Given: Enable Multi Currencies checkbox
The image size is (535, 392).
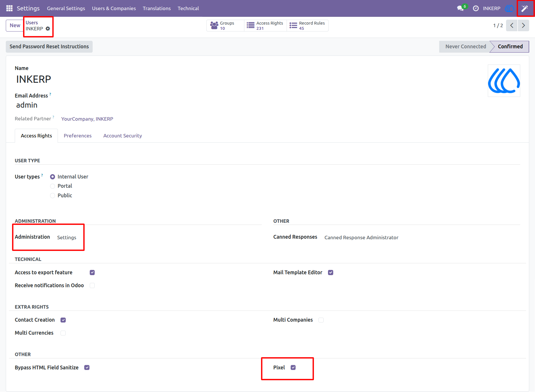Looking at the screenshot, I should 63,333.
